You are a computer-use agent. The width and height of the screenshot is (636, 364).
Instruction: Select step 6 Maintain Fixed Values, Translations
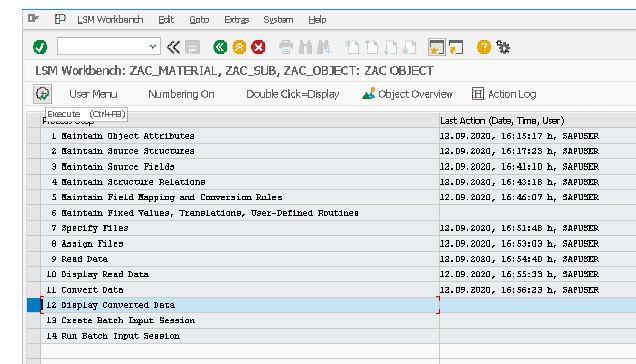[x=240, y=213]
